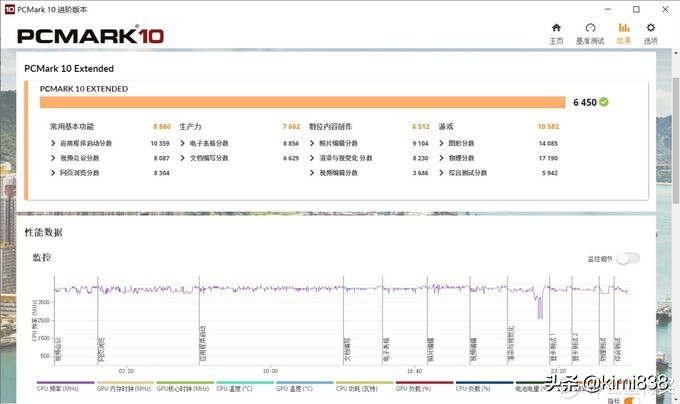Screen dimensions: 680x404
Task: Switch to the 结果 results tab
Action: pyautogui.click(x=624, y=34)
